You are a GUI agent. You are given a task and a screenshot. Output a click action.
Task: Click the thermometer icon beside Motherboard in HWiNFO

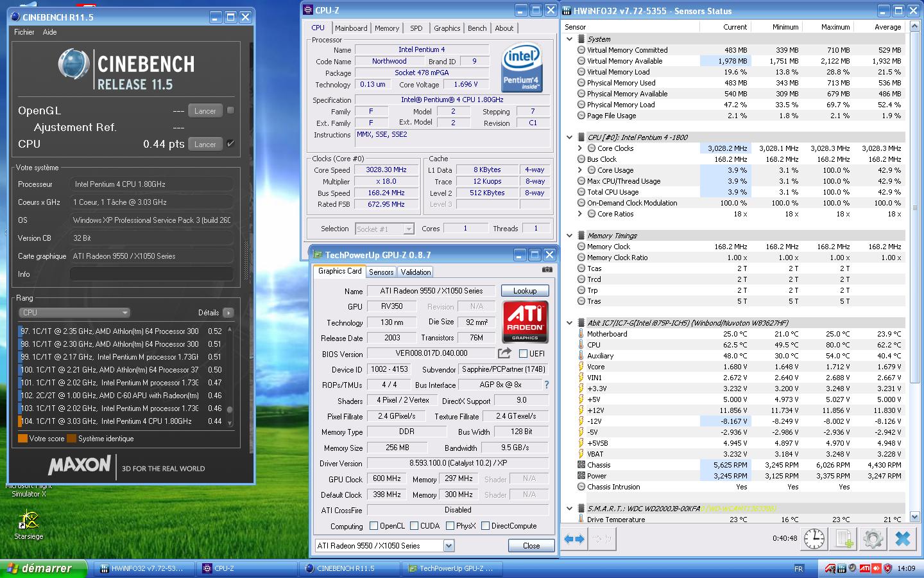pos(581,334)
